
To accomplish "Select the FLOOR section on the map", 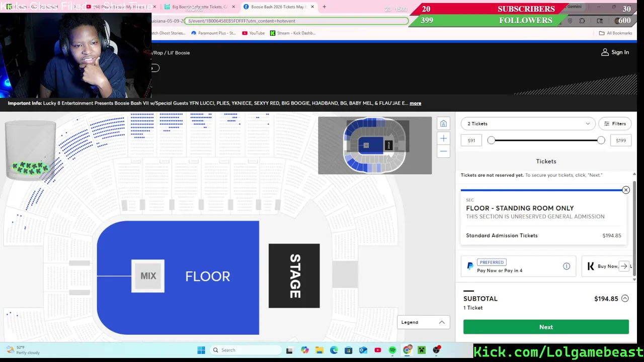I will click(x=207, y=276).
